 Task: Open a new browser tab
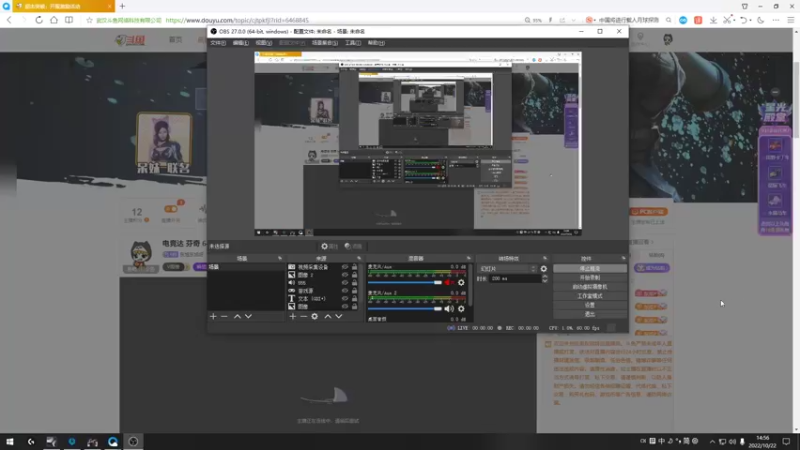click(x=122, y=6)
